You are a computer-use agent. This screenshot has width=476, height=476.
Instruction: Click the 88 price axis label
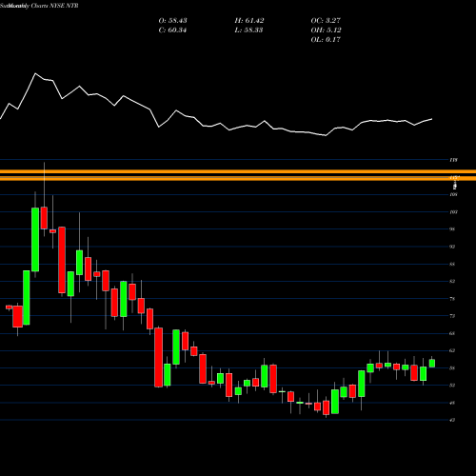[452, 264]
